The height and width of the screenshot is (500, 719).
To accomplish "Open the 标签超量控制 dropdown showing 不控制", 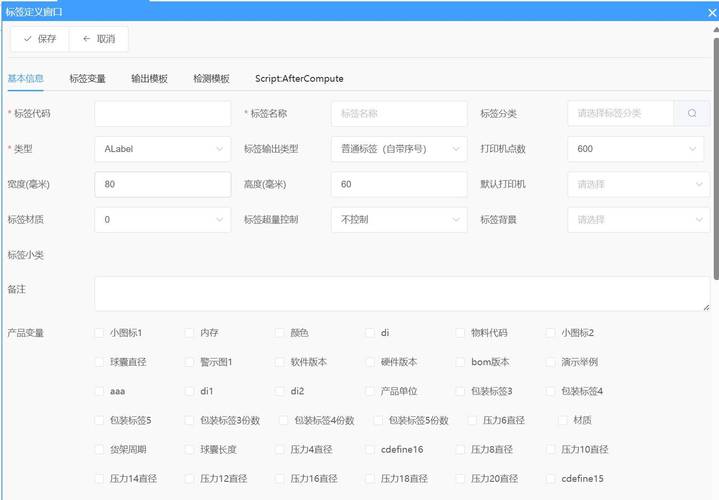I will (x=399, y=220).
